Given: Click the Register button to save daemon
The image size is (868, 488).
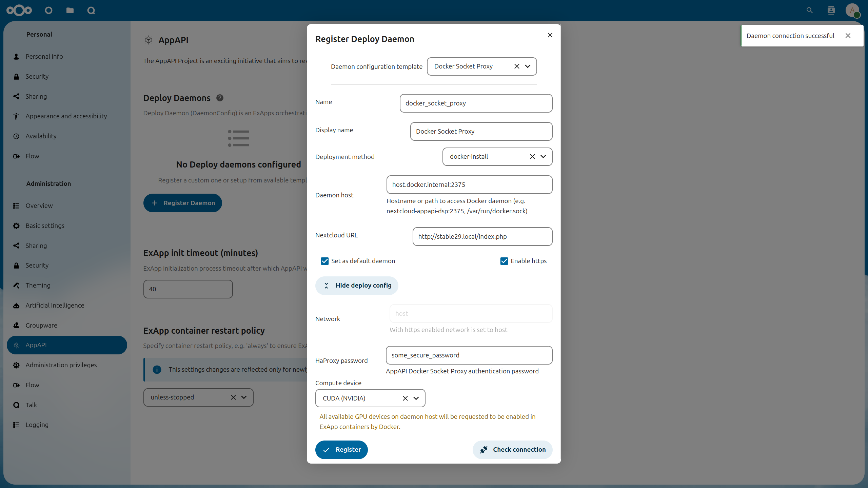Looking at the screenshot, I should click(x=341, y=449).
